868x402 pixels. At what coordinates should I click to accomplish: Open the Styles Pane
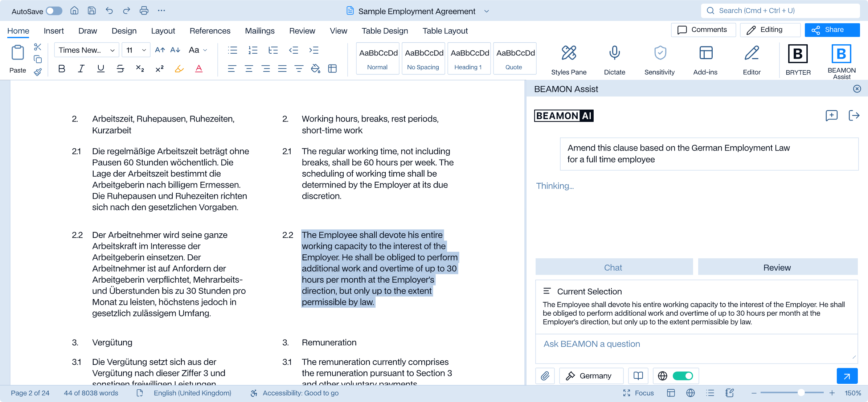pos(569,60)
